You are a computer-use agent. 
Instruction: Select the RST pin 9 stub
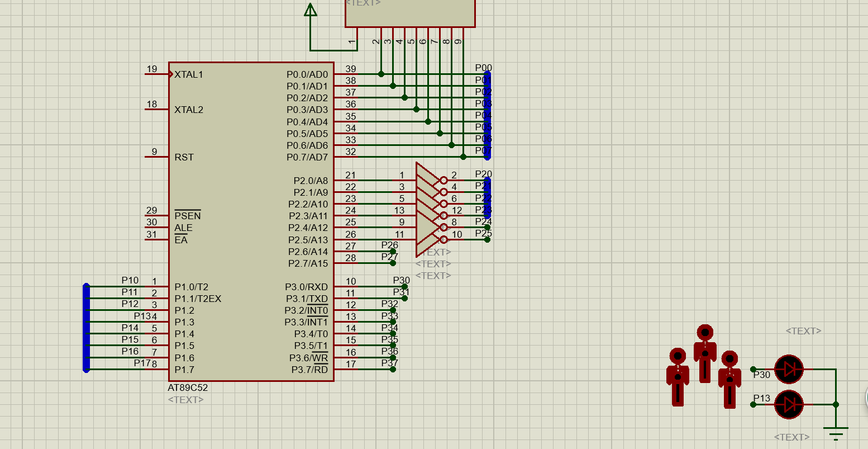point(156,157)
